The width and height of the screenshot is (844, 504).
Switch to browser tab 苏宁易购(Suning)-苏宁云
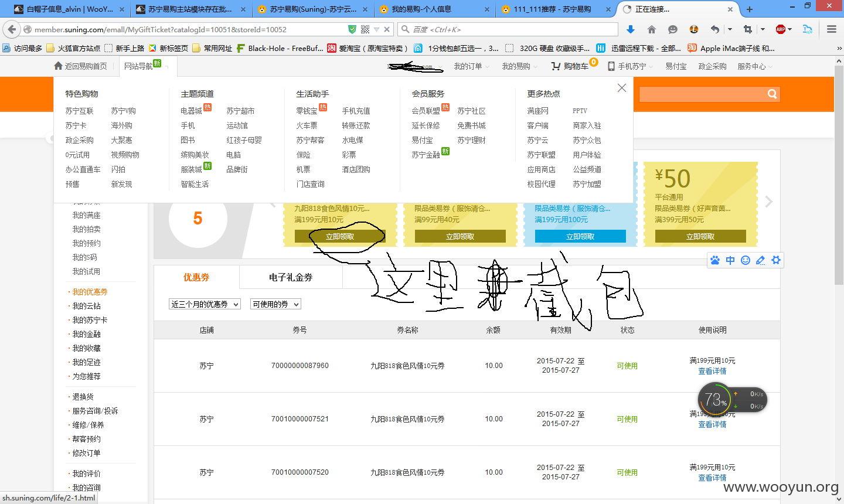[312, 9]
